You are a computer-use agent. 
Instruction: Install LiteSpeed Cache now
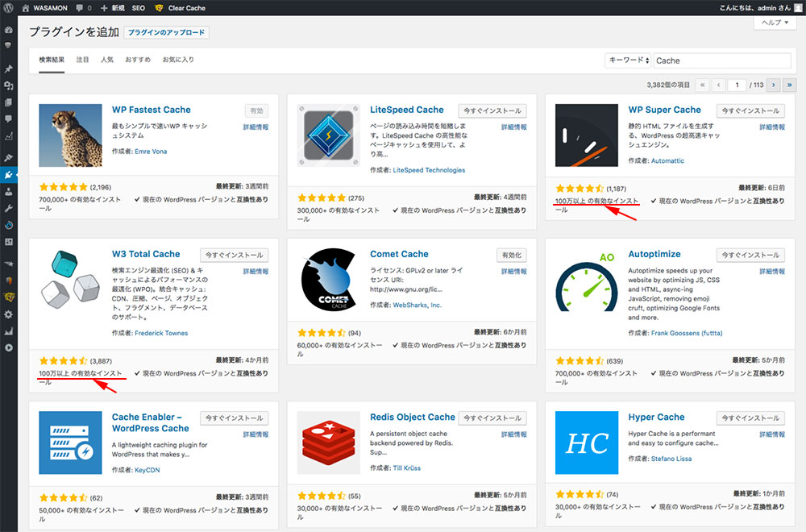click(x=492, y=110)
